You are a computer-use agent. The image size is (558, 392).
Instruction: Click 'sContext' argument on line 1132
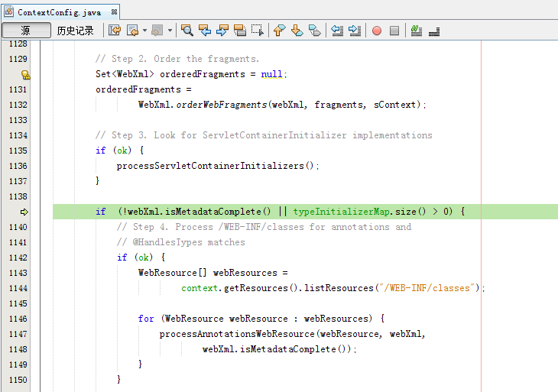click(394, 105)
